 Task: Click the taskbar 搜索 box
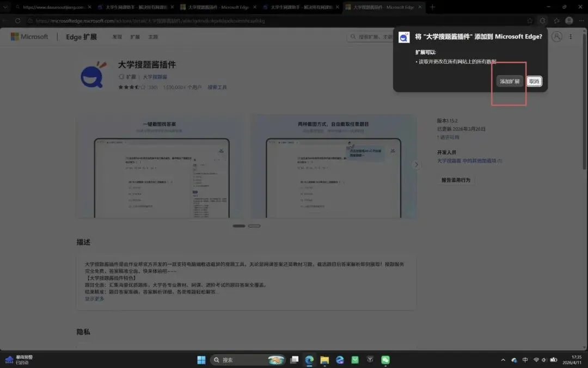[248, 360]
